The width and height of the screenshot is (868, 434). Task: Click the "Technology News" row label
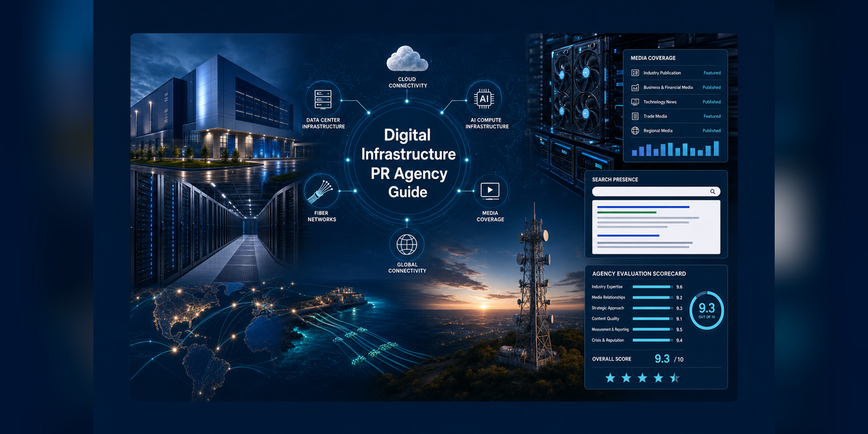click(659, 102)
